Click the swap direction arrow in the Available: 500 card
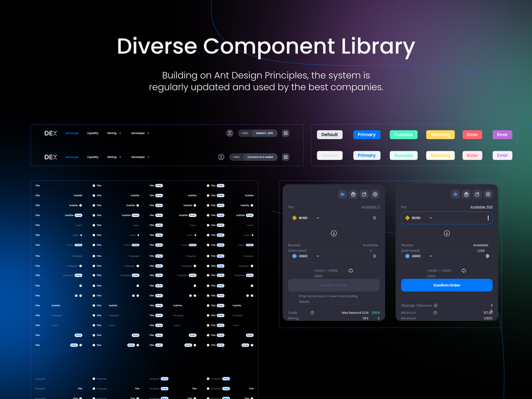Screen dimensions: 532x399 coord(447,233)
